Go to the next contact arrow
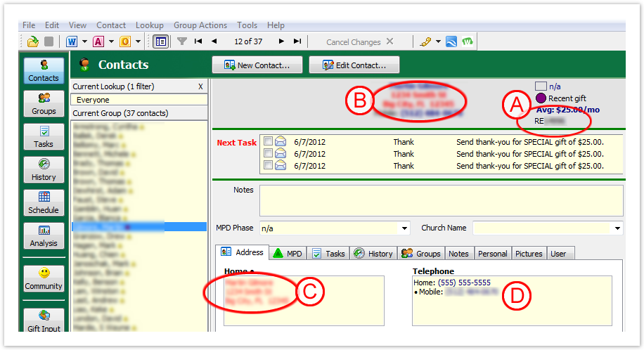The image size is (644, 350). [281, 41]
